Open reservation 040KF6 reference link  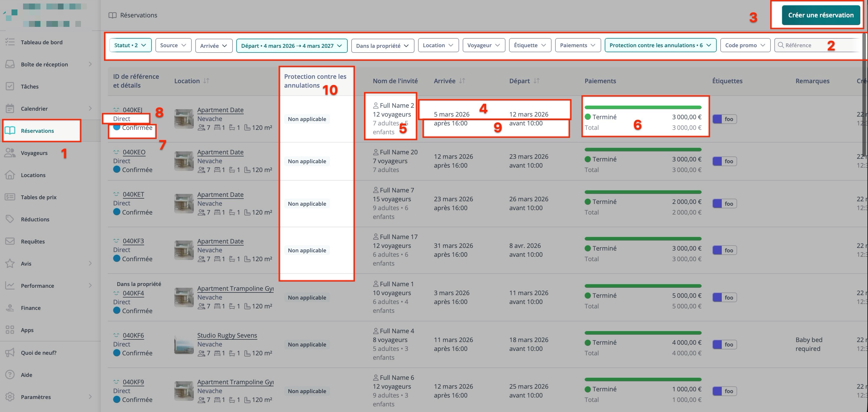133,335
